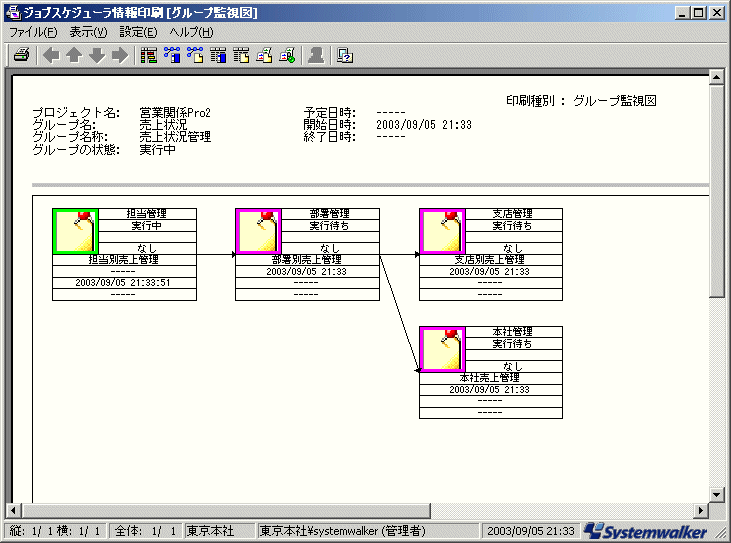Select the 本社管理 job icon
The height and width of the screenshot is (543, 731).
pos(442,349)
